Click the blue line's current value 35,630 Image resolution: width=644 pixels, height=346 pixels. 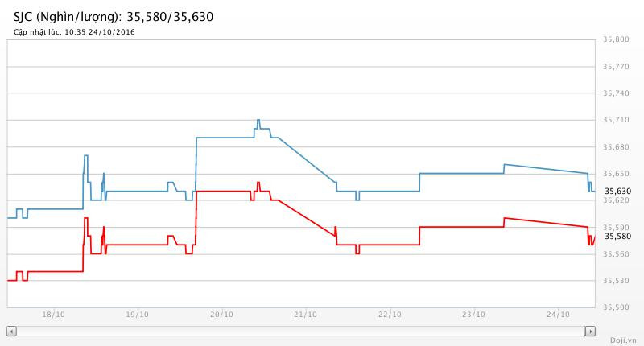pos(617,191)
